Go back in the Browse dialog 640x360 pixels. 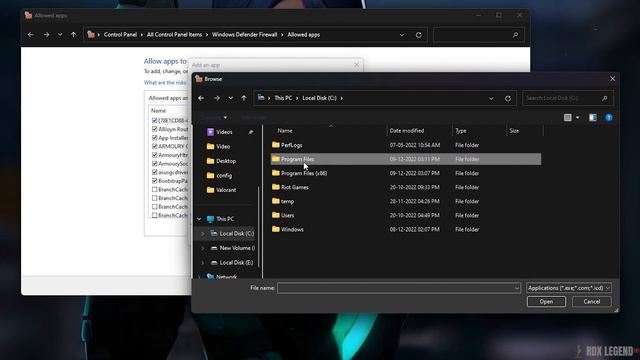click(x=201, y=98)
